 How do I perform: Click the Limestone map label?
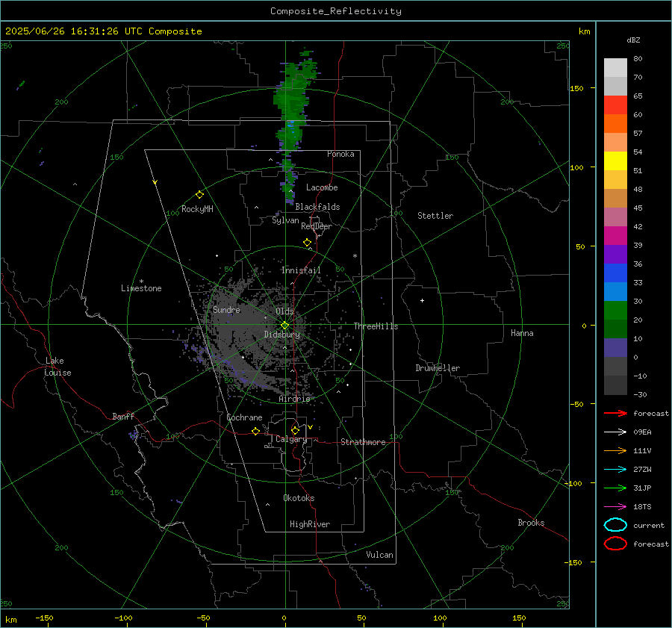141,288
